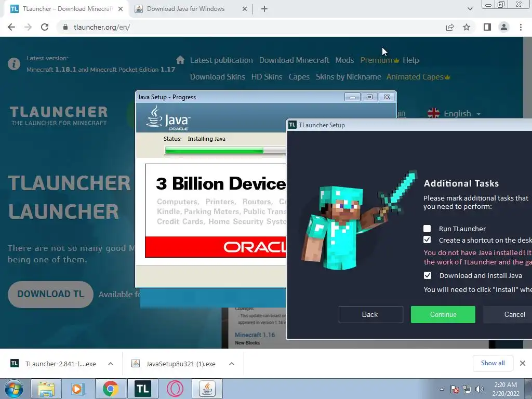Click the info icon beside Latest version
The width and height of the screenshot is (532, 399).
14,64
